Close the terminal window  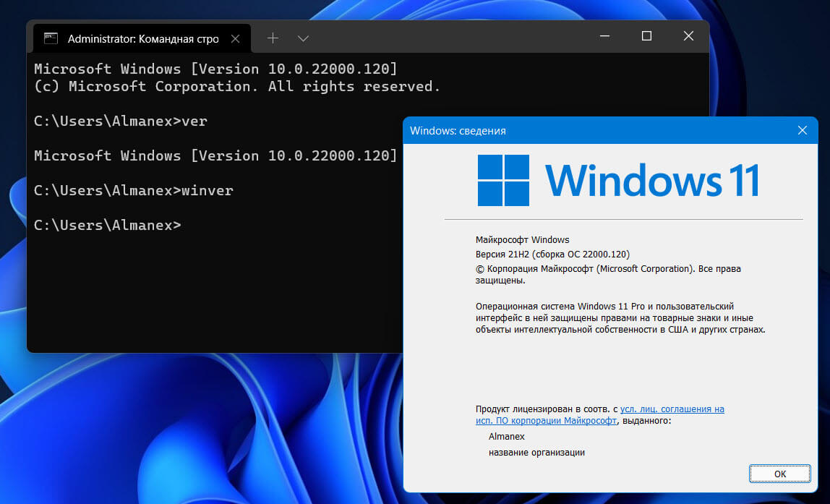click(x=688, y=36)
